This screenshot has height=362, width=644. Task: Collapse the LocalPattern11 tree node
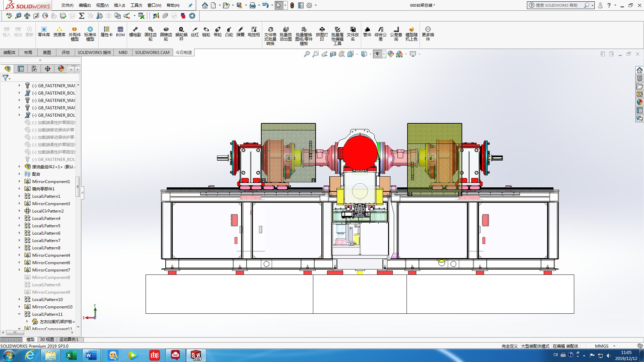pos(19,314)
